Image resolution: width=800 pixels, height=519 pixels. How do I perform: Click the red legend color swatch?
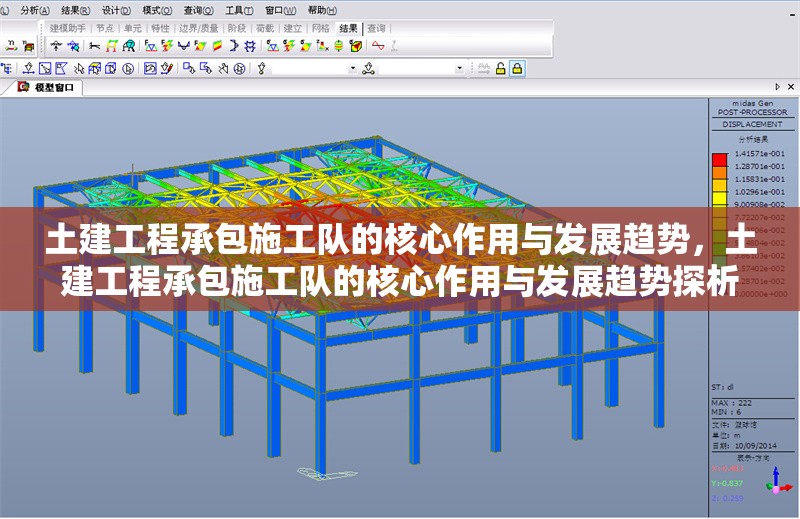coord(719,160)
